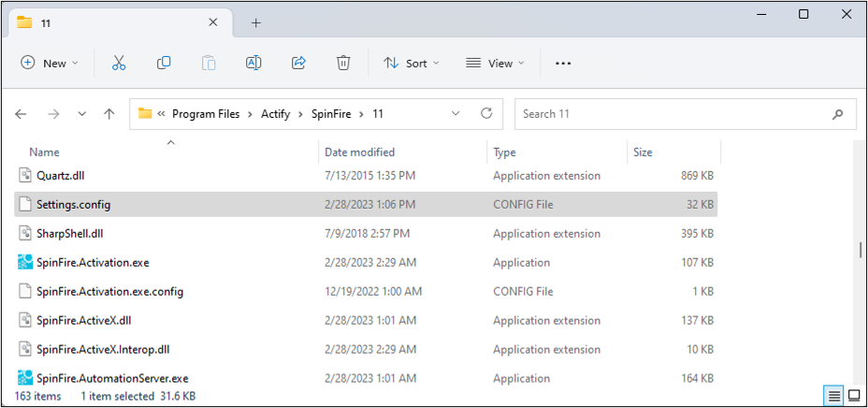Switch to Details view layout
The height and width of the screenshot is (408, 868).
pos(833,396)
